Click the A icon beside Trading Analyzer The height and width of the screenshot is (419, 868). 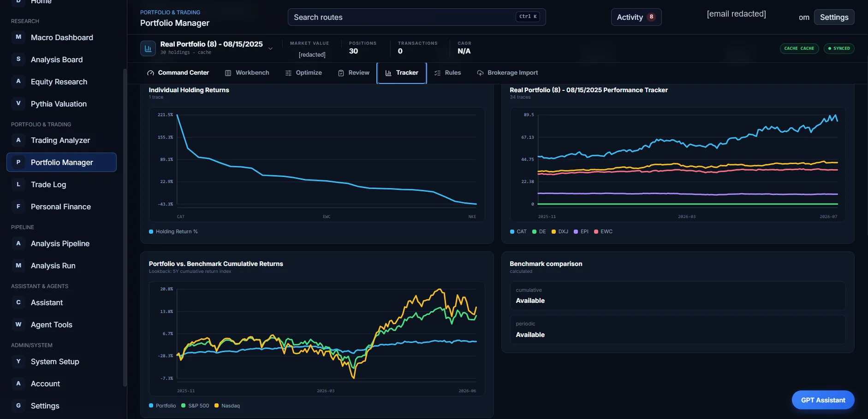(x=18, y=140)
